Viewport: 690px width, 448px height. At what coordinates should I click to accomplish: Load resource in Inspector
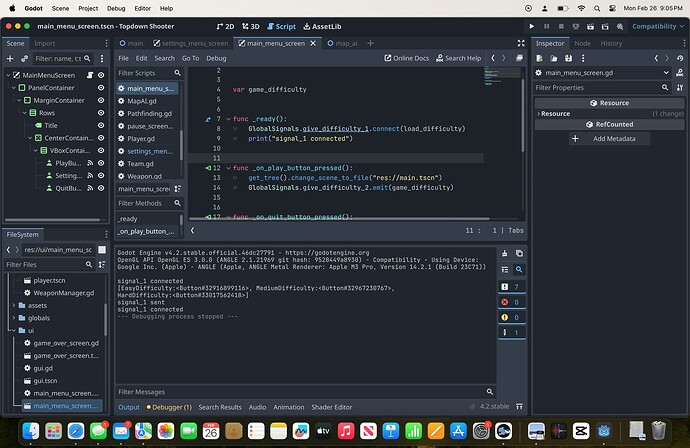[x=554, y=58]
